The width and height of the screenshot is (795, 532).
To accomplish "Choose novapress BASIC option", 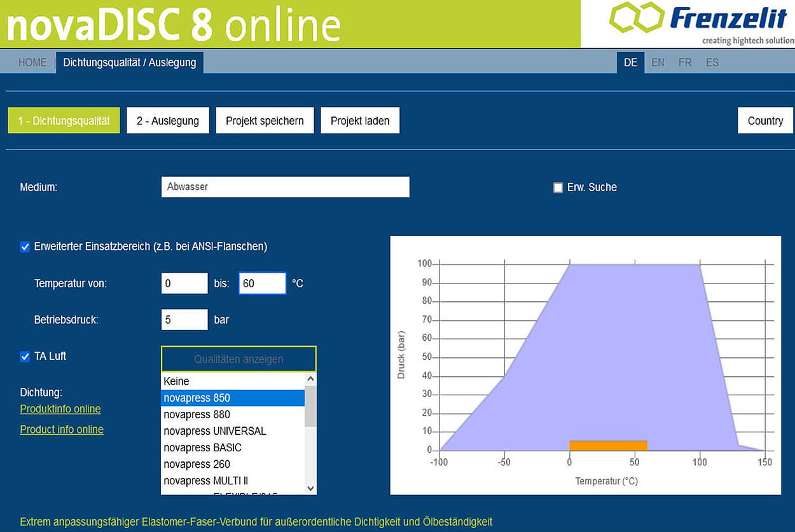I will (x=233, y=447).
